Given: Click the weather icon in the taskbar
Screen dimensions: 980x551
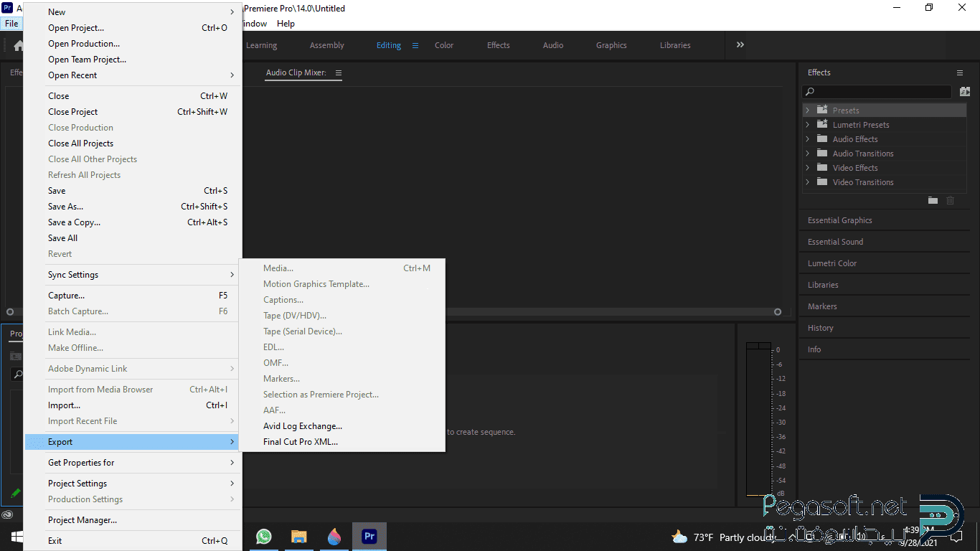Looking at the screenshot, I should point(679,537).
